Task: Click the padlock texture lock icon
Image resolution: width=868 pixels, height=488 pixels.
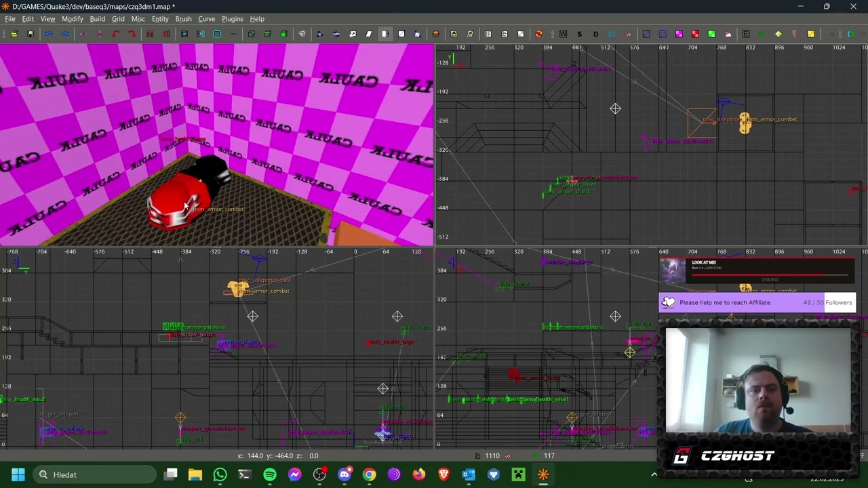Action: pyautogui.click(x=454, y=34)
